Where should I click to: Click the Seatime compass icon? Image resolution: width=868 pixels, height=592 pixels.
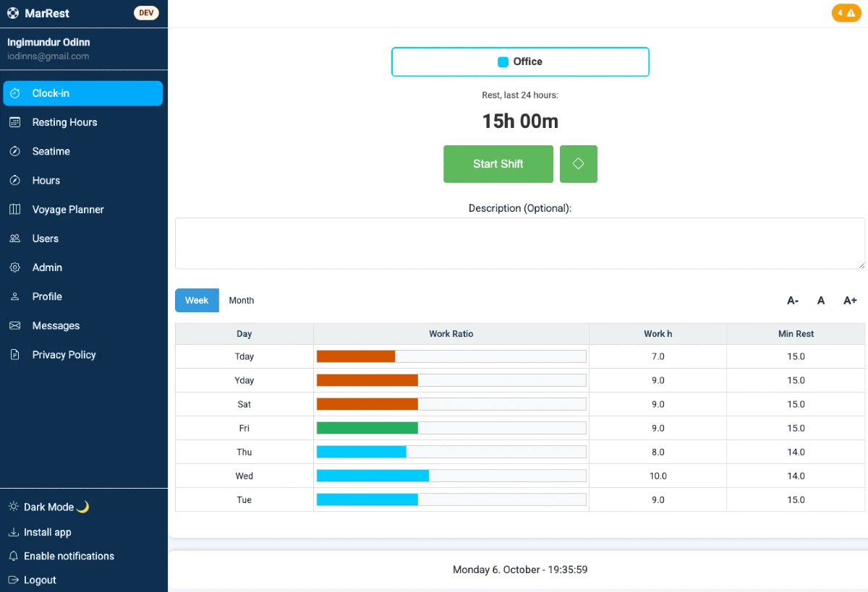[x=14, y=151]
